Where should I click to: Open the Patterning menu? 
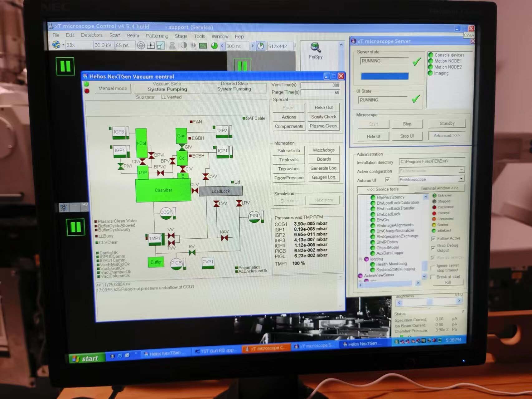[157, 36]
